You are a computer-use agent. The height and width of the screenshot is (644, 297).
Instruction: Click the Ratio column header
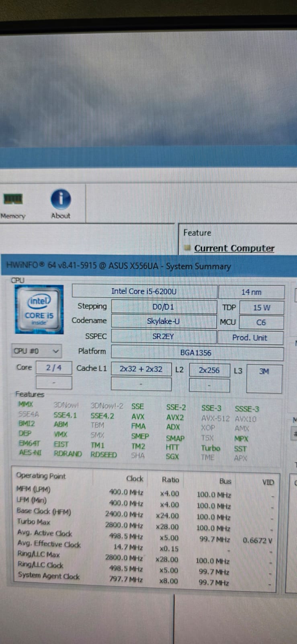170,479
